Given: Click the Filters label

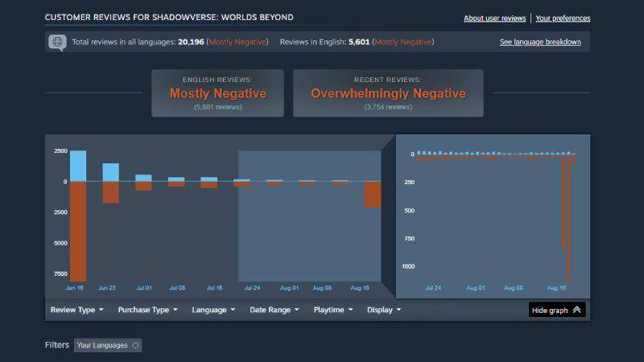Looking at the screenshot, I should (57, 345).
